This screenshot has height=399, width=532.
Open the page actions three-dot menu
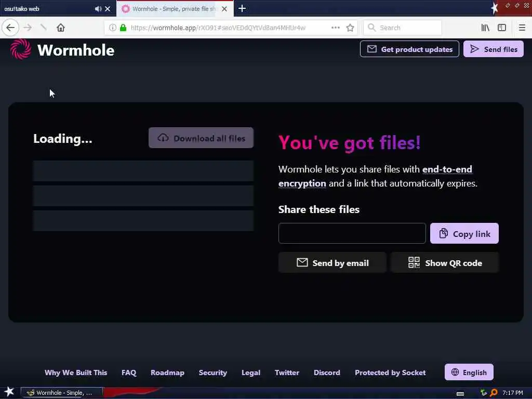pos(335,28)
